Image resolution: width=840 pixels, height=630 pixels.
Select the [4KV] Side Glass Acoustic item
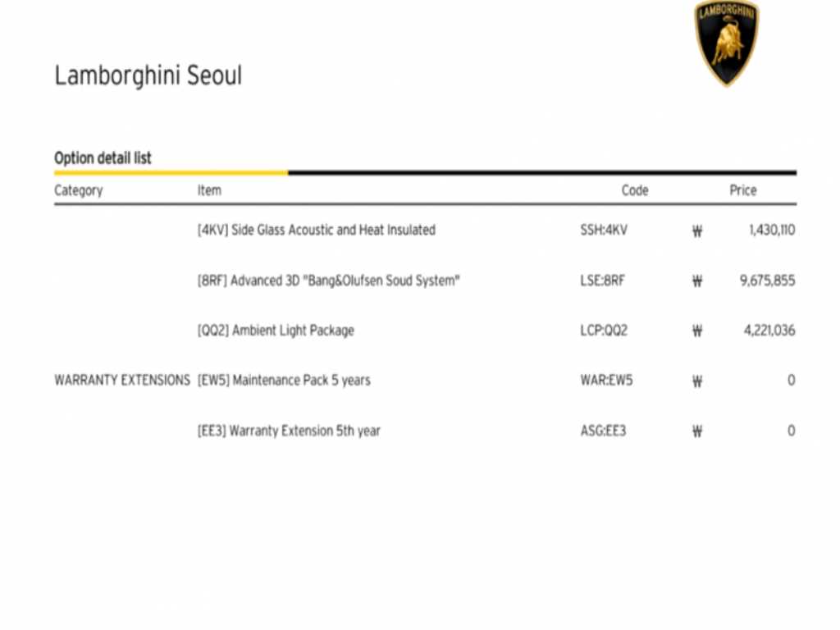coord(316,231)
